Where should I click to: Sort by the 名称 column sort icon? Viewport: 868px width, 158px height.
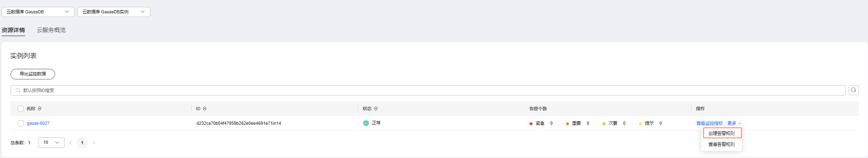pos(39,109)
